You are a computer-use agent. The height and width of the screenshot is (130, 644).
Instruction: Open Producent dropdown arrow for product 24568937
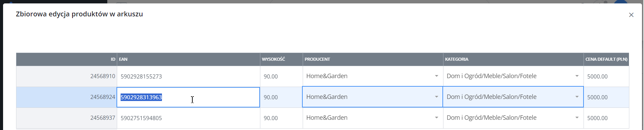[436, 118]
